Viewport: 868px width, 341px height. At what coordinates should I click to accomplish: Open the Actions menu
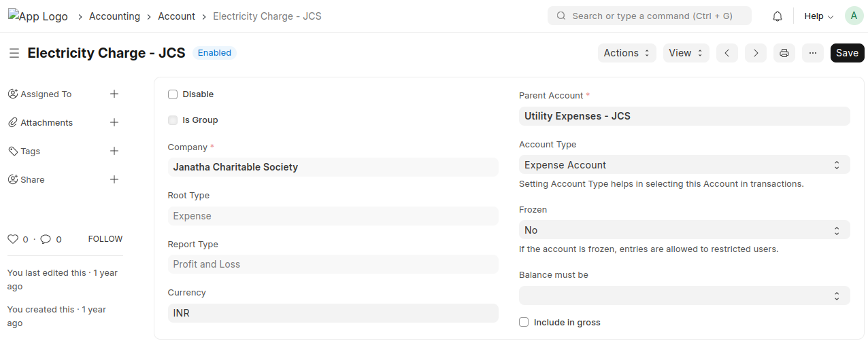(627, 53)
